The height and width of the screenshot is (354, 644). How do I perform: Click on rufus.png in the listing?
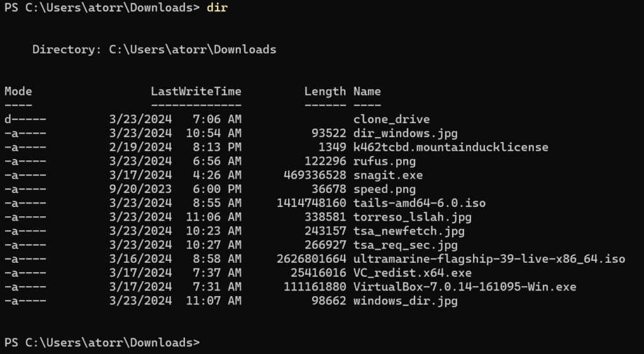tap(384, 161)
